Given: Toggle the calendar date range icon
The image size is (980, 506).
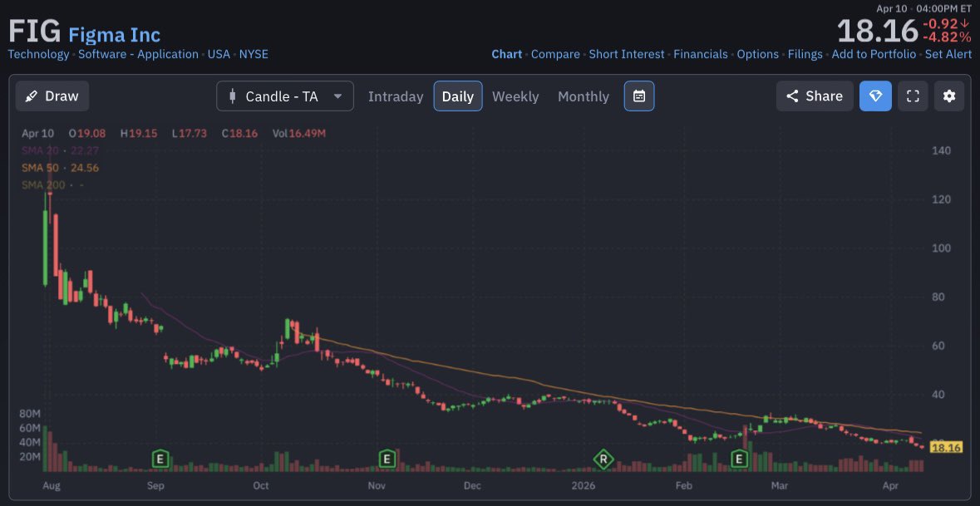Looking at the screenshot, I should point(638,96).
